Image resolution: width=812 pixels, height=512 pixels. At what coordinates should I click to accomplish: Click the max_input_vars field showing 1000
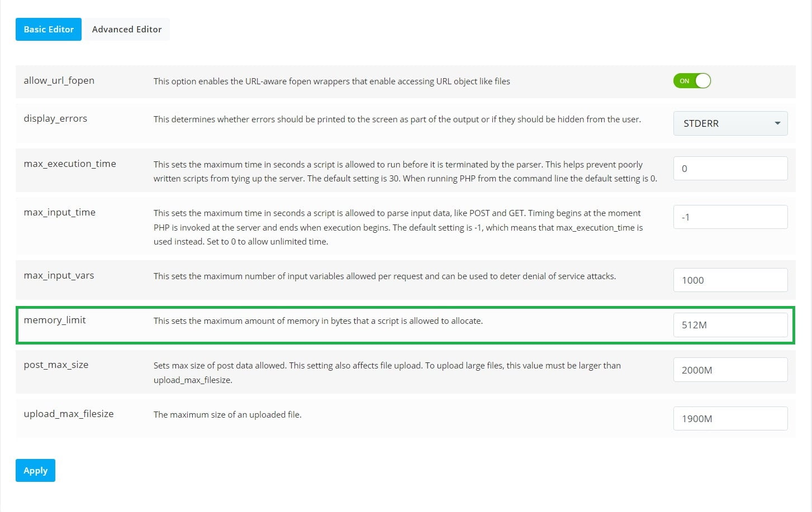(x=730, y=280)
